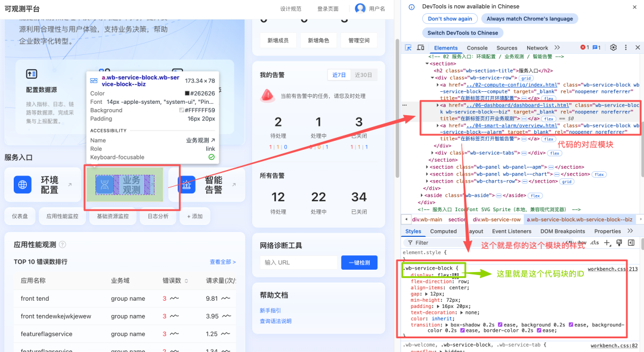The width and height of the screenshot is (644, 352).
Task: Open the 查看全部 link
Action: tap(222, 262)
